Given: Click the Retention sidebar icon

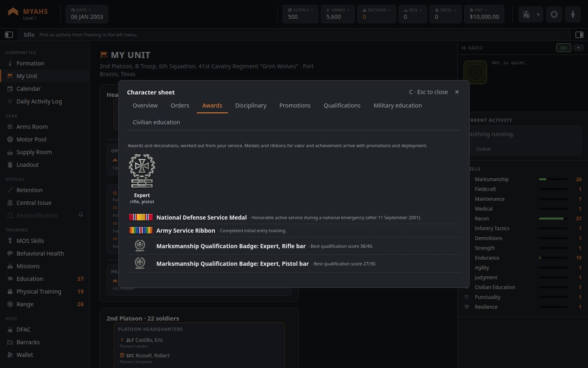Looking at the screenshot, I should point(10,190).
